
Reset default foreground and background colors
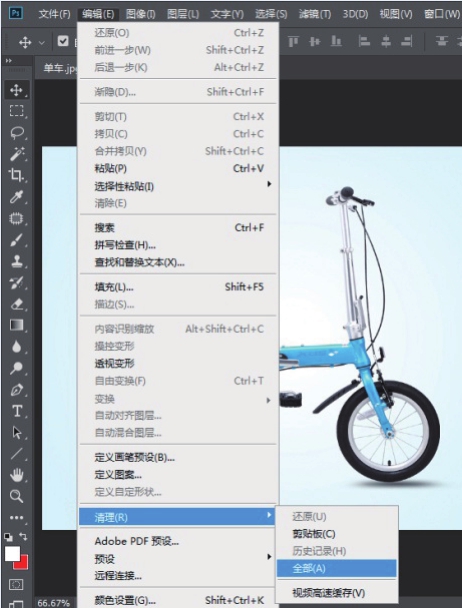(x=8, y=537)
